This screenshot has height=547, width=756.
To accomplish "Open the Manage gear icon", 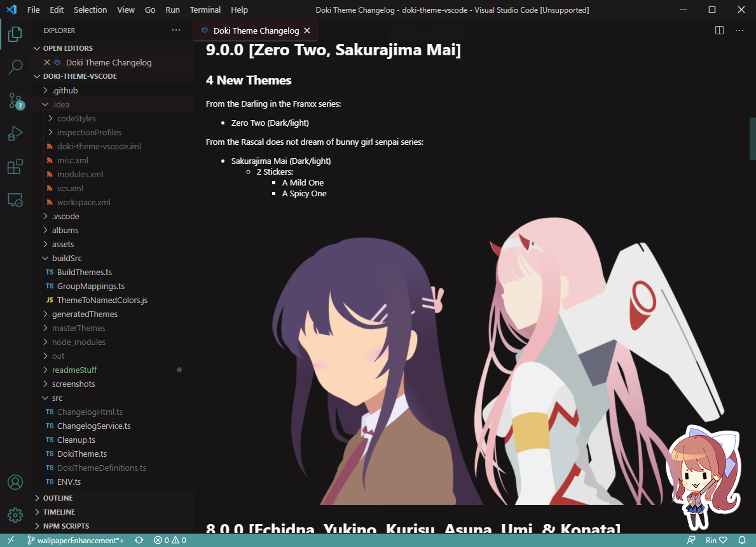I will (15, 515).
